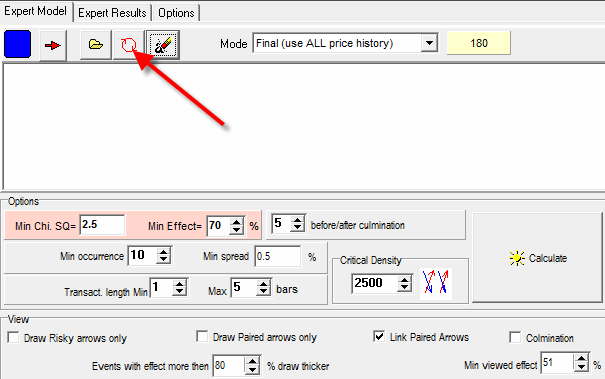Image resolution: width=605 pixels, height=379 pixels.
Task: Click the second crossed arrows density icon
Action: [x=443, y=282]
